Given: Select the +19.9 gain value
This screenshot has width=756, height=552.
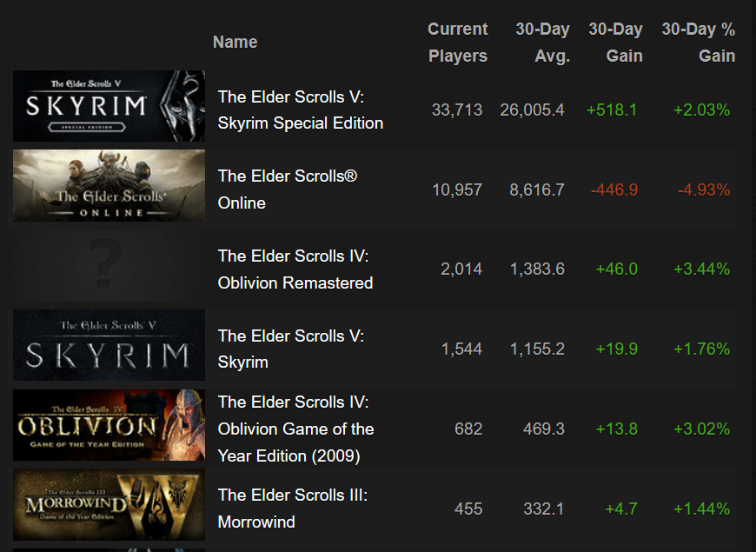Looking at the screenshot, I should [x=617, y=349].
